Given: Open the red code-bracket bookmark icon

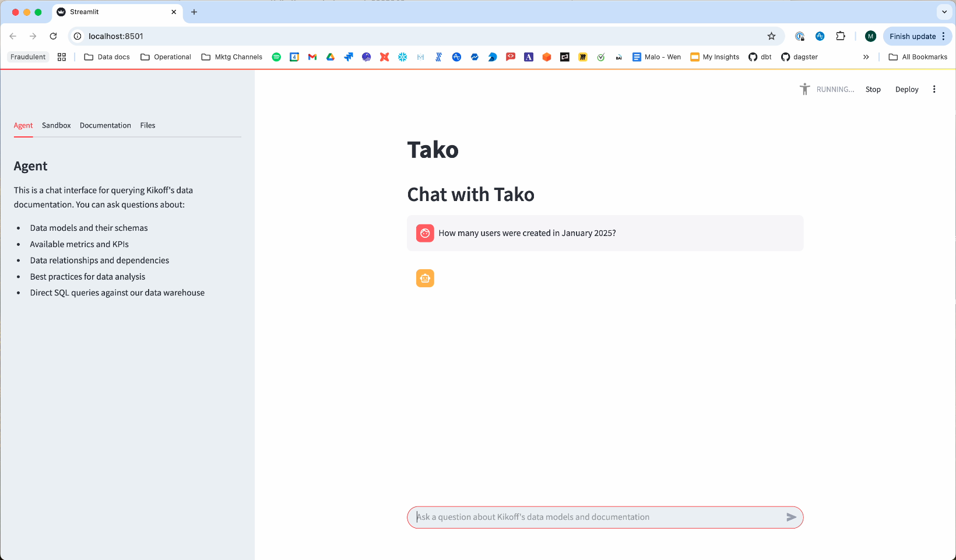Looking at the screenshot, I should [x=511, y=57].
